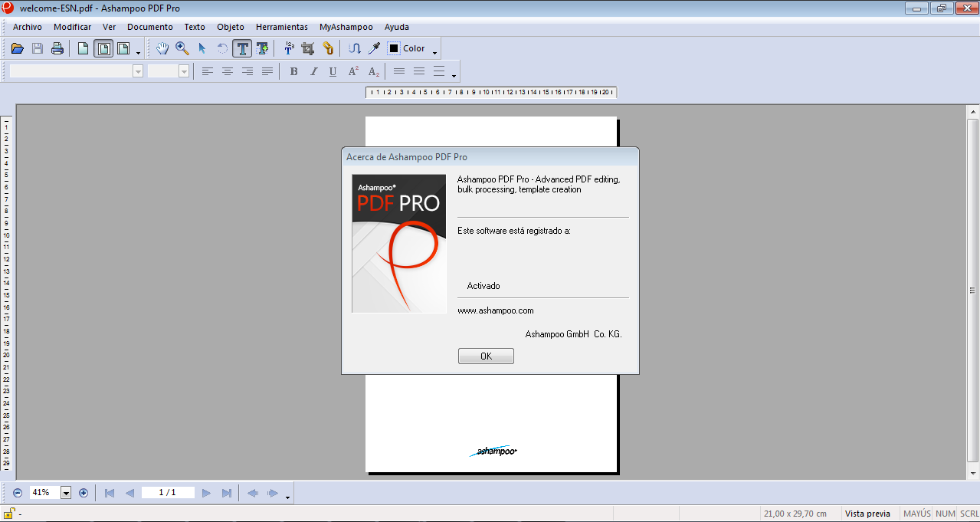Open the Ver menu
This screenshot has width=980, height=522.
(x=109, y=27)
